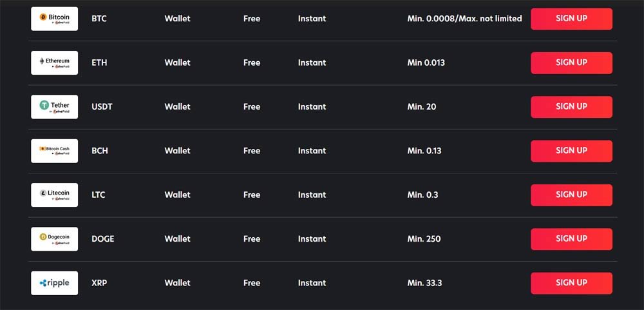
Task: Click SIGN UP in the ETH row
Action: [571, 63]
